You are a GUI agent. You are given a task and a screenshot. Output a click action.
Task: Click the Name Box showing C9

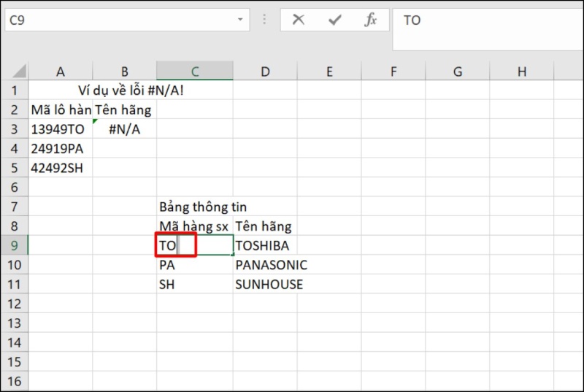pyautogui.click(x=109, y=20)
